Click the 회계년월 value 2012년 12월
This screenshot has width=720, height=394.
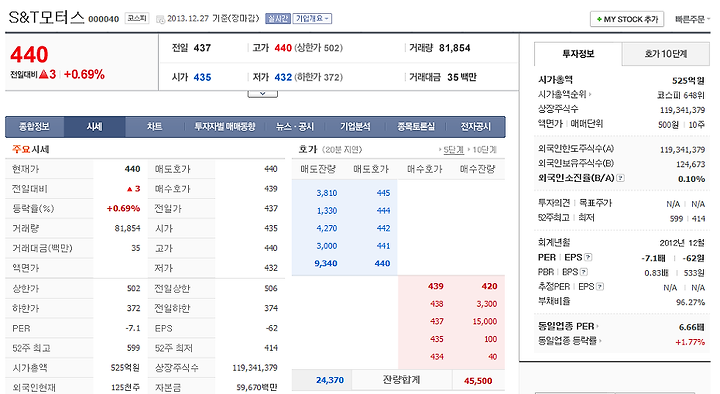pyautogui.click(x=682, y=242)
